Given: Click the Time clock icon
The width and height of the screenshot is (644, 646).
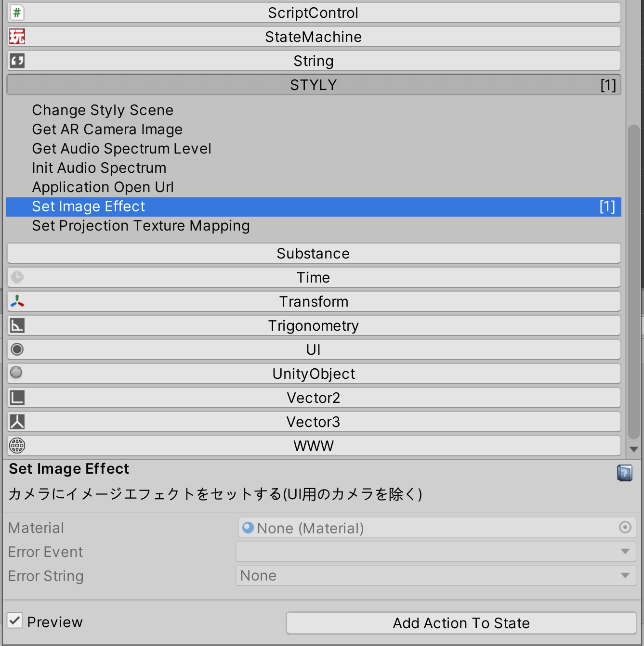Looking at the screenshot, I should (x=16, y=277).
